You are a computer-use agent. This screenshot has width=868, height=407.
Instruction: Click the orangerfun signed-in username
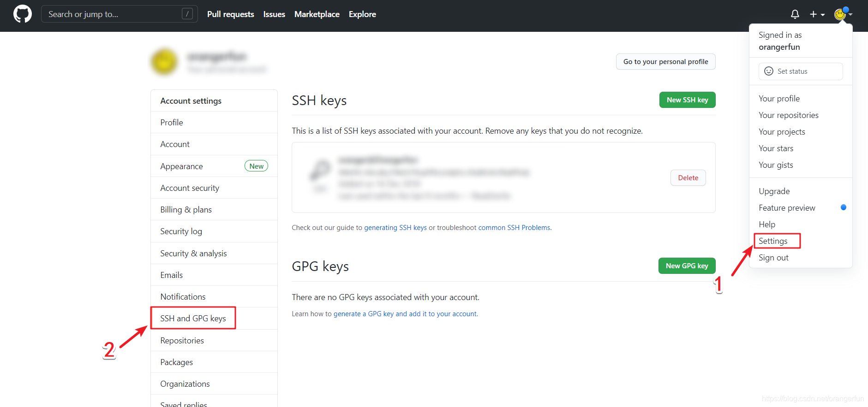[x=779, y=47]
